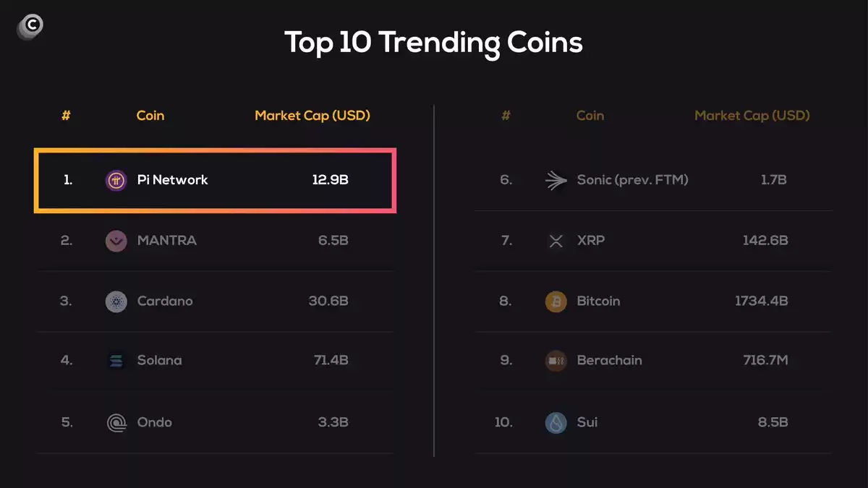Select the Berachain 716.7M market cap

[x=765, y=361]
